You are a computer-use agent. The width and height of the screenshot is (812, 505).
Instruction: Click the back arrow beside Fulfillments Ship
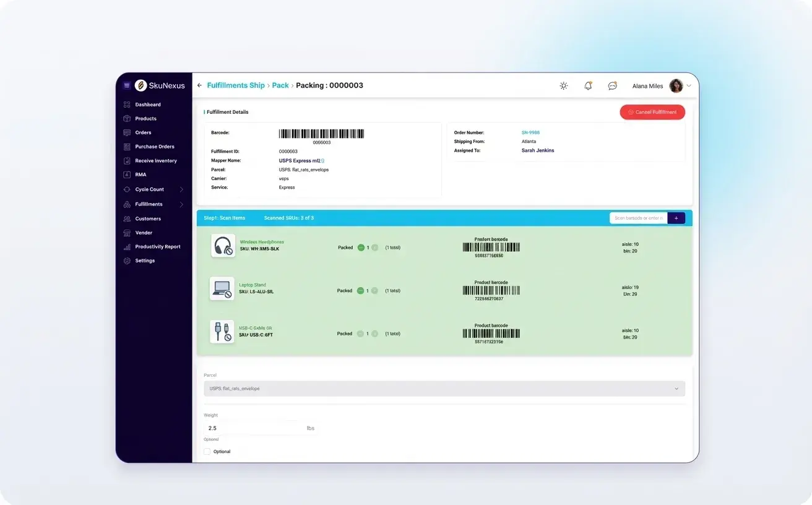click(199, 85)
